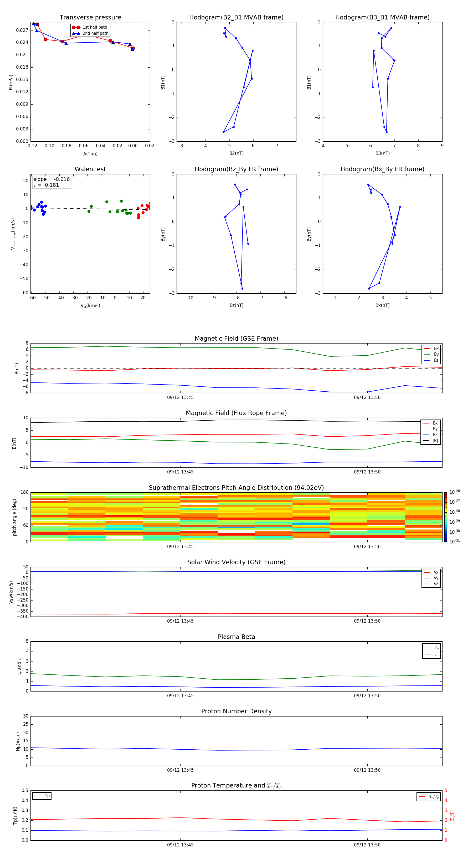Click the 'Magnetic Field (Flux Rope Frame)' title
This screenshot has height=868, width=473.
(236, 413)
